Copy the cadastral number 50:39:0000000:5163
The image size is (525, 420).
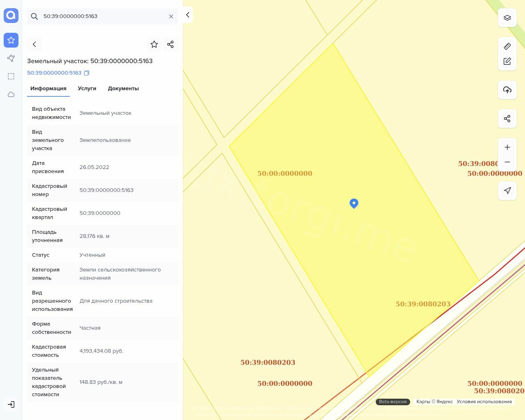[x=87, y=73]
